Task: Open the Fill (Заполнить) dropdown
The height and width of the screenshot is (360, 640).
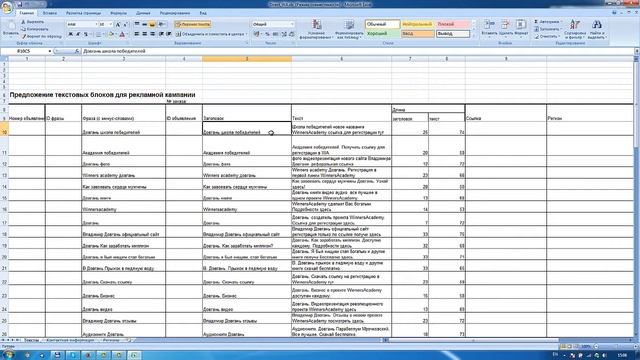Action: pyautogui.click(x=548, y=29)
